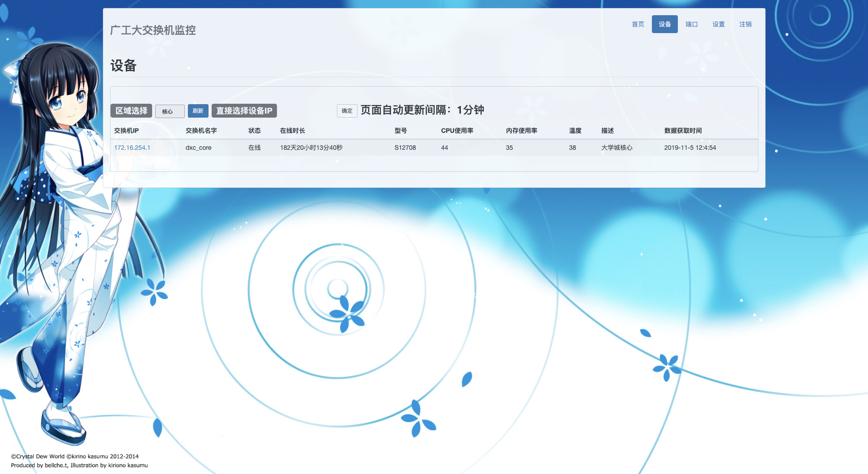Click the 描述 column header
Viewport: 868px width, 474px height.
coord(607,131)
